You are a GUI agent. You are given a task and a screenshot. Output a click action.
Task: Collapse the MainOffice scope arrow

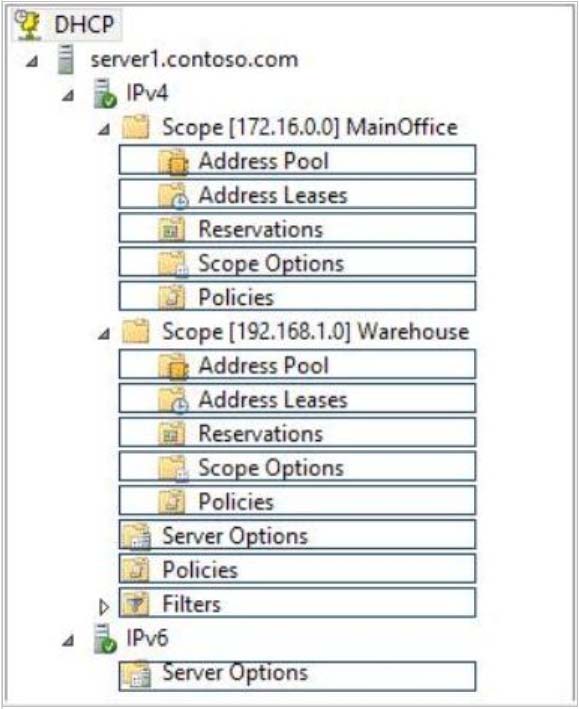tap(104, 130)
